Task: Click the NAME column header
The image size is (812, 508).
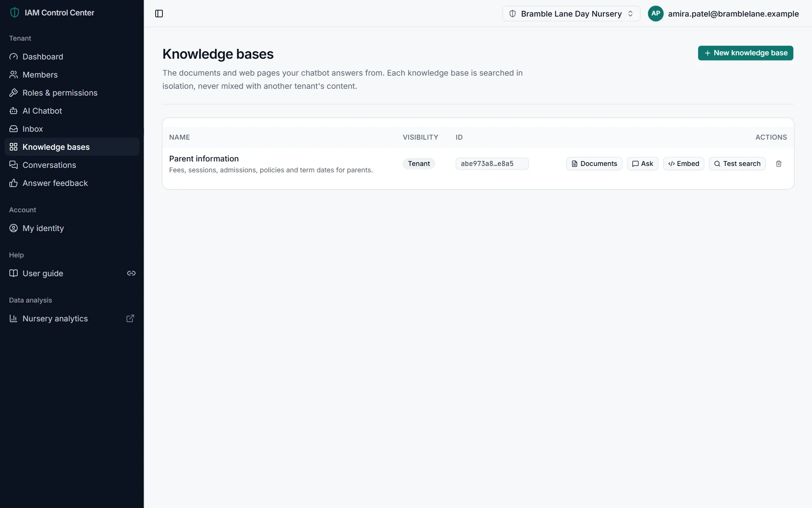Action: (179, 137)
